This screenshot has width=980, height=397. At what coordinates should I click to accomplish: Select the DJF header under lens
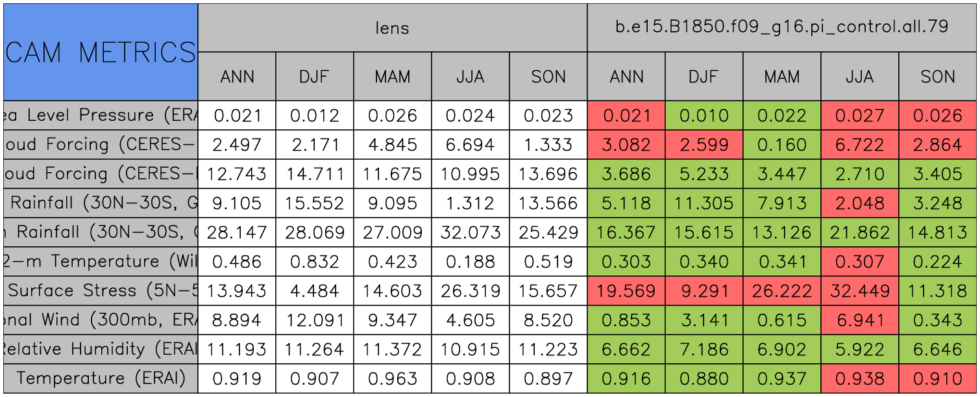click(x=315, y=77)
